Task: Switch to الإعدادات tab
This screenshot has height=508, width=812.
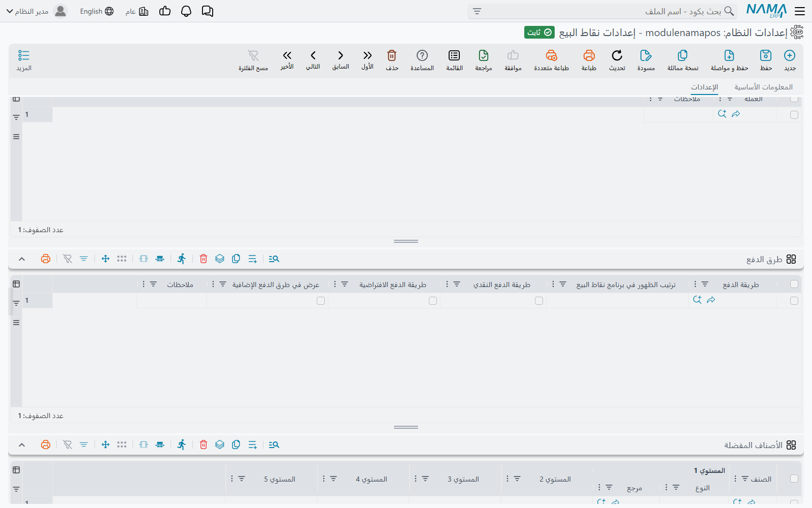Action: click(x=704, y=87)
